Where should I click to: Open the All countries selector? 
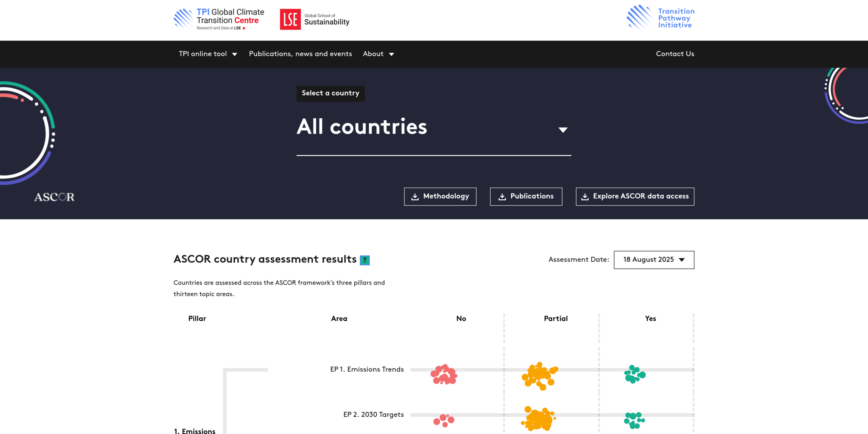[434, 130]
